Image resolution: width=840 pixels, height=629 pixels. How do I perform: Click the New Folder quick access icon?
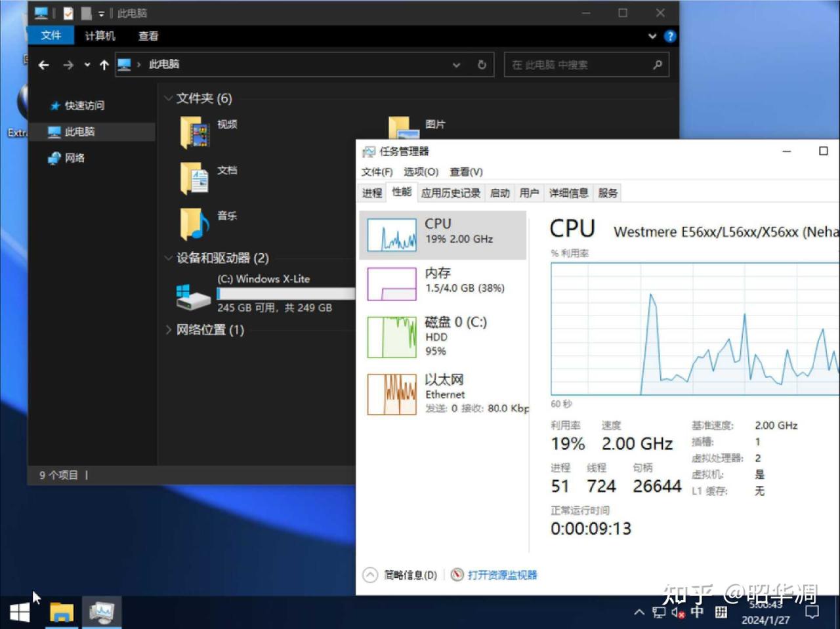coord(86,13)
